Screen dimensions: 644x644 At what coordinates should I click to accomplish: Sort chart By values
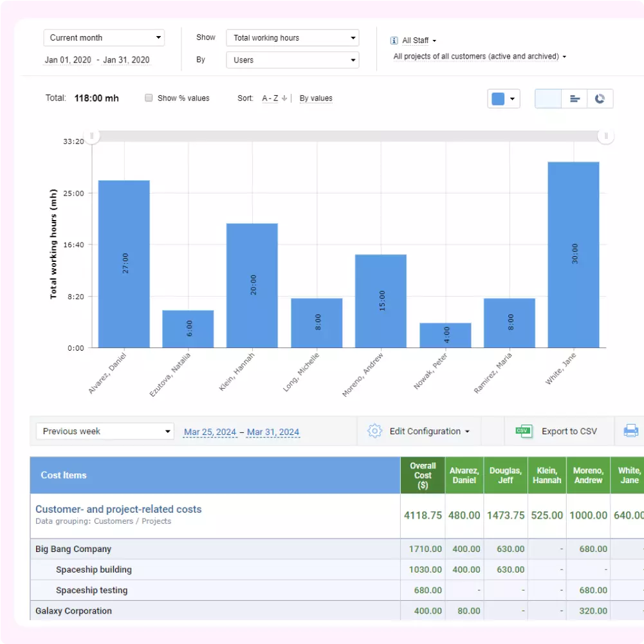(x=316, y=98)
